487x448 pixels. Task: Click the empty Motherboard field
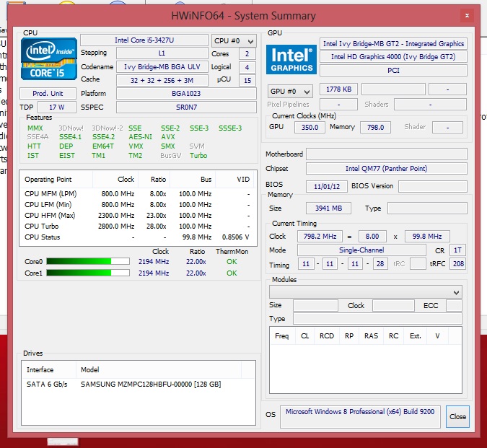click(387, 154)
